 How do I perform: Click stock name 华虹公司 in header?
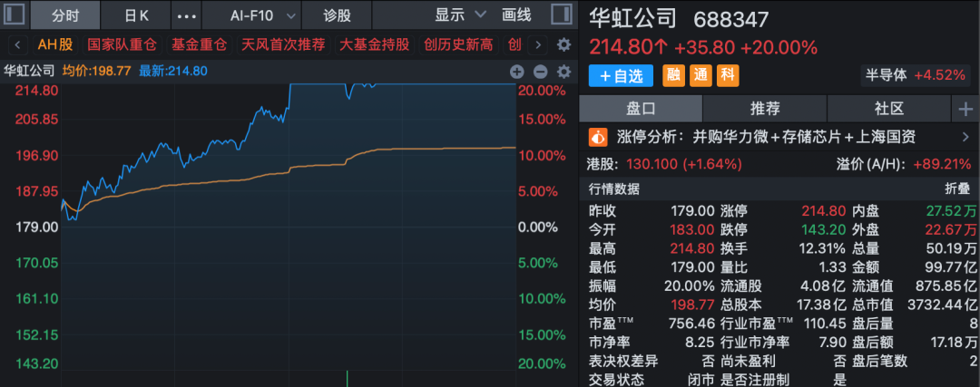(633, 17)
